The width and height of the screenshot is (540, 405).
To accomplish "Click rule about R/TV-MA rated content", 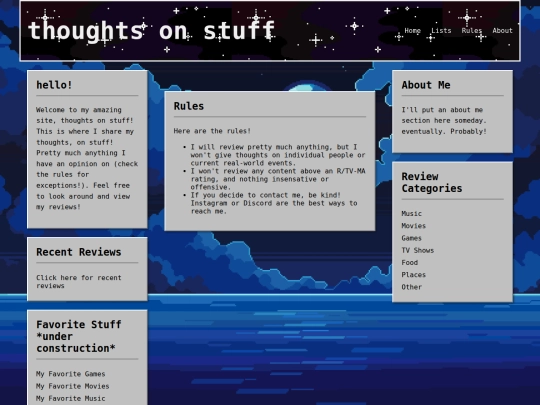I will 278,179.
